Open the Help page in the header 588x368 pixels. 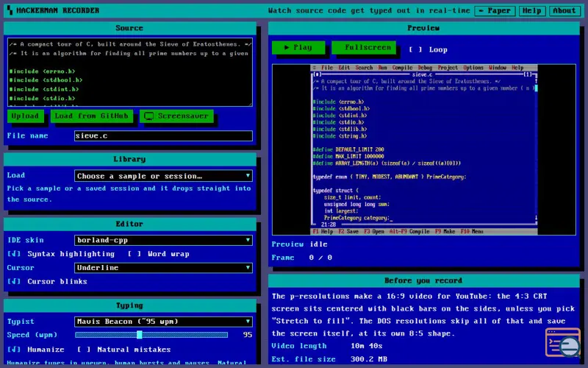[x=532, y=10]
